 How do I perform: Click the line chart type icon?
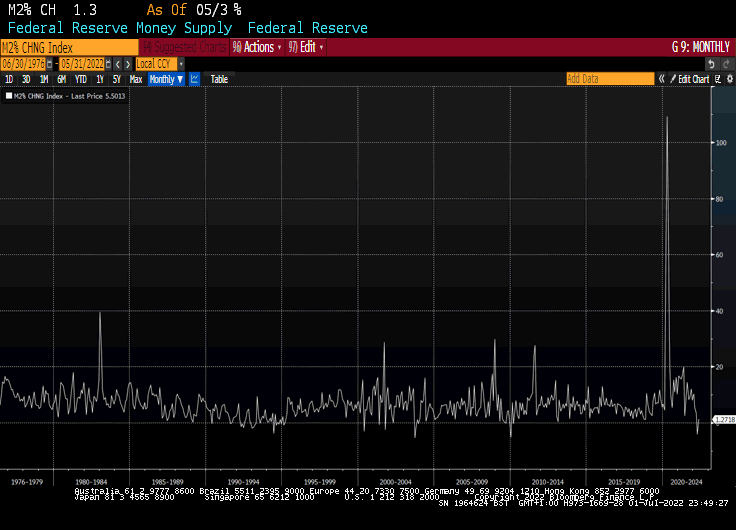[194, 78]
